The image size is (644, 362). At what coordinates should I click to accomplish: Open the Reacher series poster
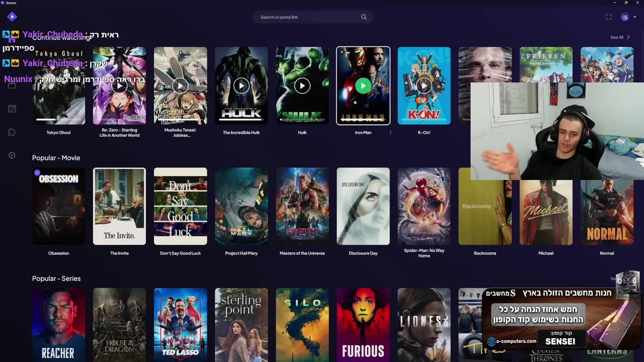[58, 325]
